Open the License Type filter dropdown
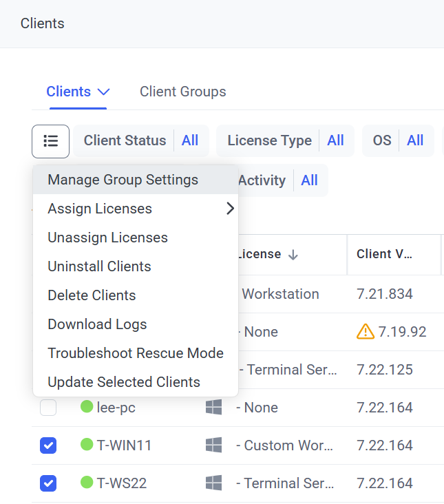Image resolution: width=444 pixels, height=504 pixels. pos(285,140)
